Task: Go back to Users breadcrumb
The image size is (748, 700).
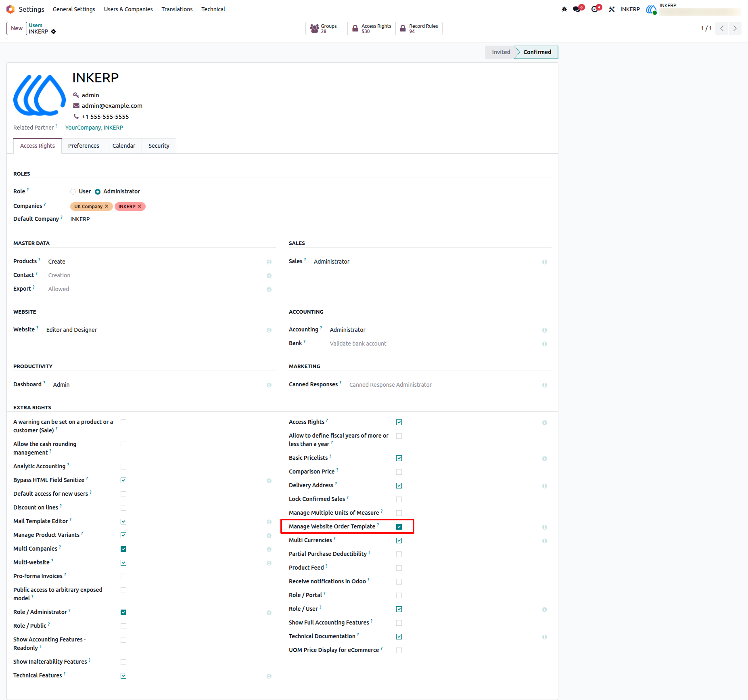Action: [36, 25]
